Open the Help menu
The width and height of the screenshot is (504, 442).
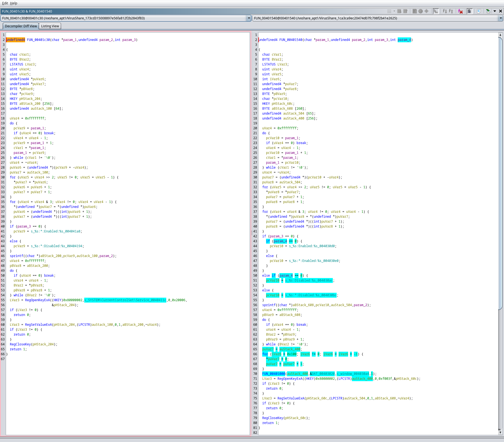14,3
